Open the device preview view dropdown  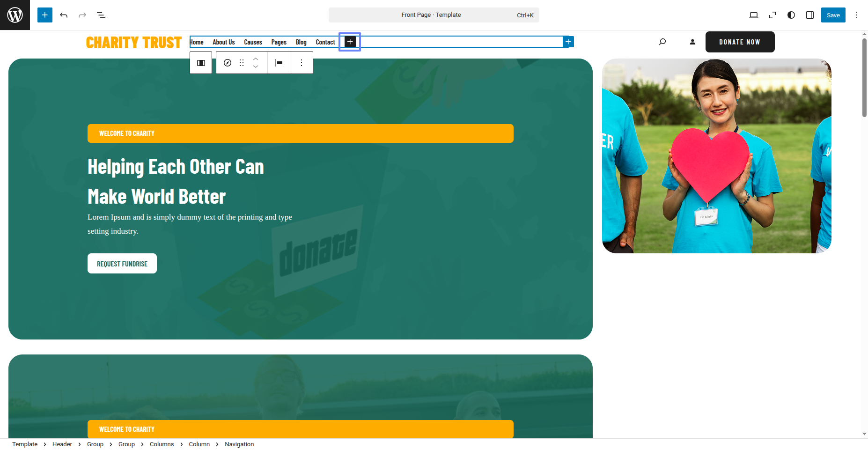(754, 15)
